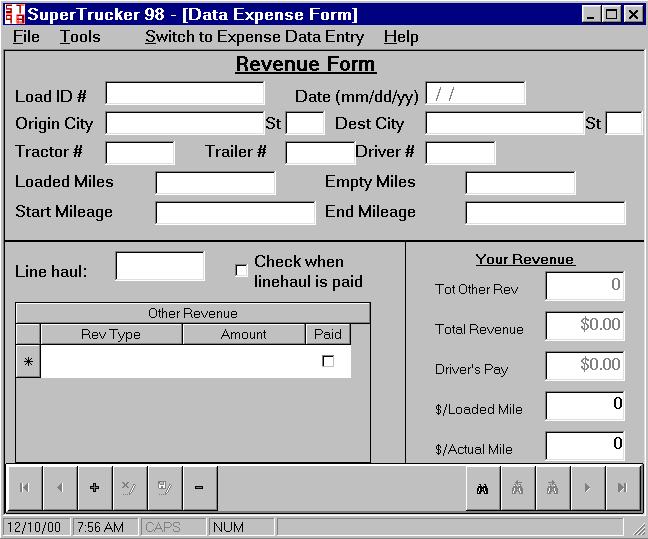Click the Revenue Form heading
Viewport: 648px width, 539px height.
(x=306, y=64)
